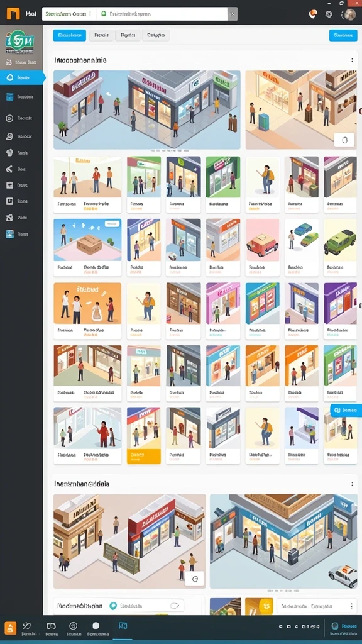Click the small square overlay on bottom-left mall image
The width and height of the screenshot is (362, 644).
coord(195,579)
